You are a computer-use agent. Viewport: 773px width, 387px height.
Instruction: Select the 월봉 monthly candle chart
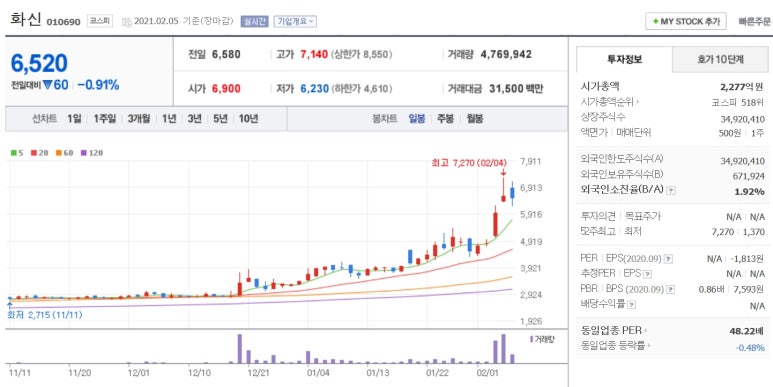tap(475, 119)
